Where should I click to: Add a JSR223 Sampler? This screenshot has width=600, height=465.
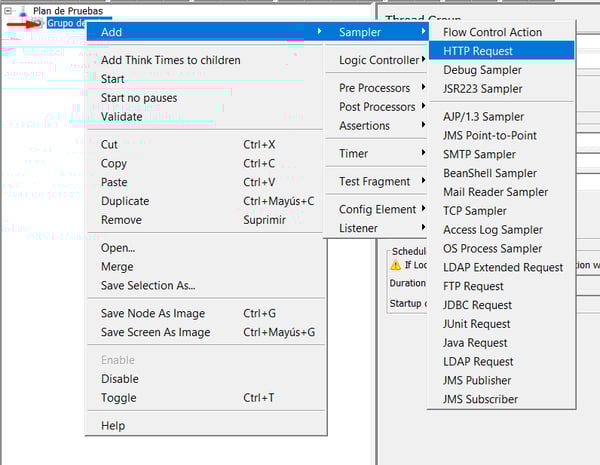pyautogui.click(x=483, y=89)
